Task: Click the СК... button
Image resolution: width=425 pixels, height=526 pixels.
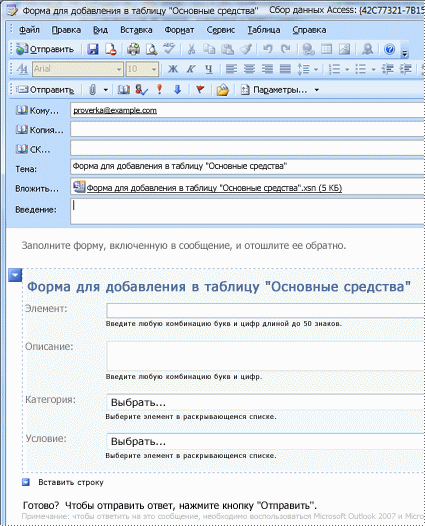Action: pos(33,149)
